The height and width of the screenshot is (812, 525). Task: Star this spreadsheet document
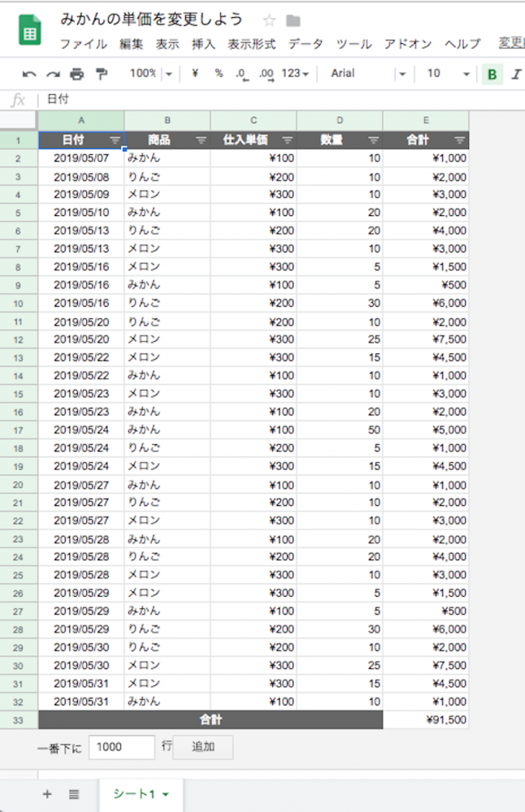click(x=270, y=21)
